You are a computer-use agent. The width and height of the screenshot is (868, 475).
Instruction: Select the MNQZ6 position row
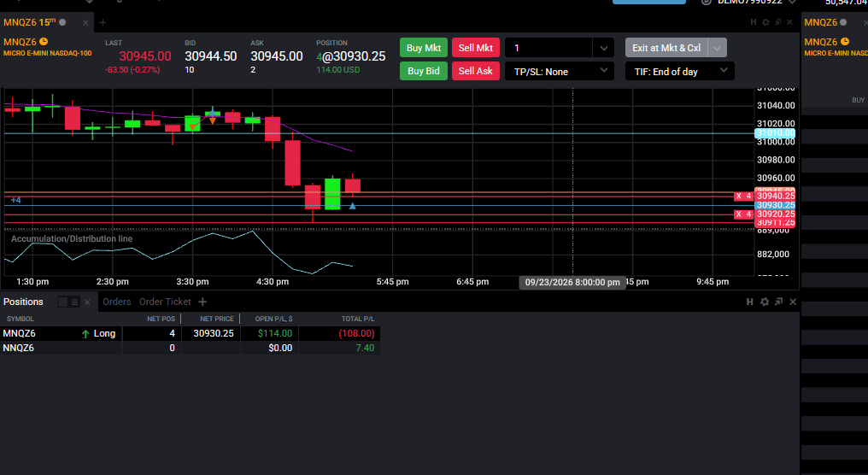coord(190,333)
